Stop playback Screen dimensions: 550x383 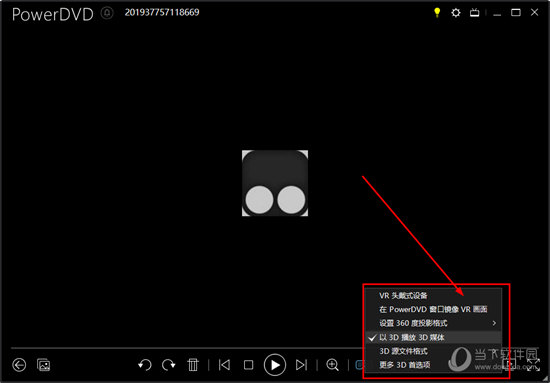[x=248, y=365]
